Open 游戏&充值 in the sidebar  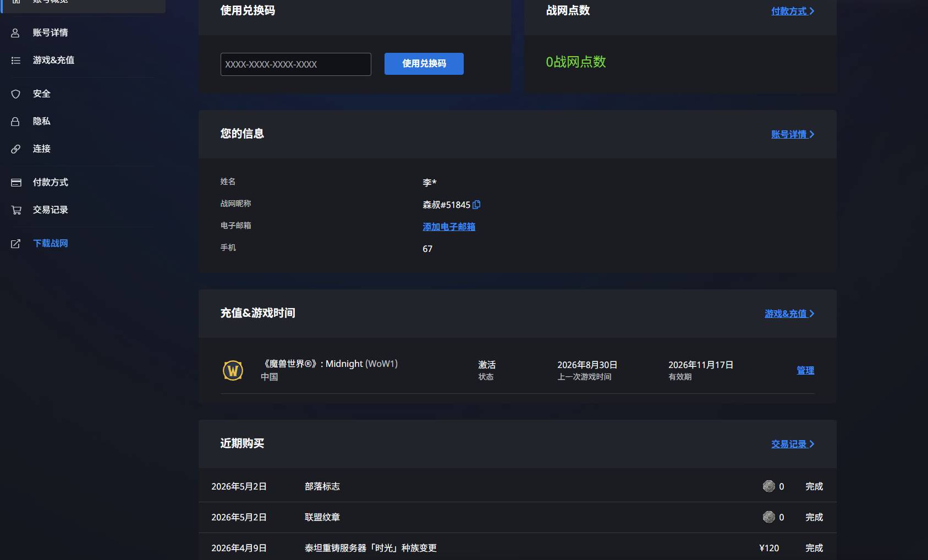[53, 61]
